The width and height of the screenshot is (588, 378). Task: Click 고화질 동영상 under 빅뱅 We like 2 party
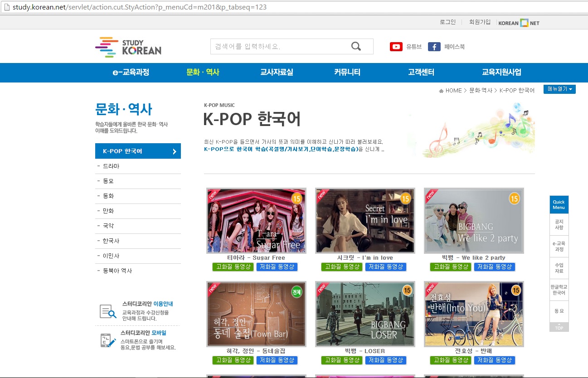click(x=451, y=267)
